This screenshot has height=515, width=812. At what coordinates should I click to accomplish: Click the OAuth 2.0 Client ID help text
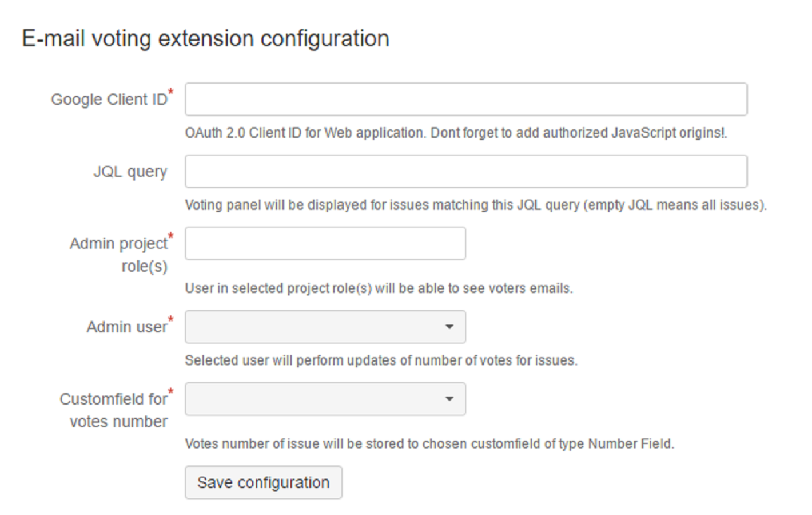456,133
